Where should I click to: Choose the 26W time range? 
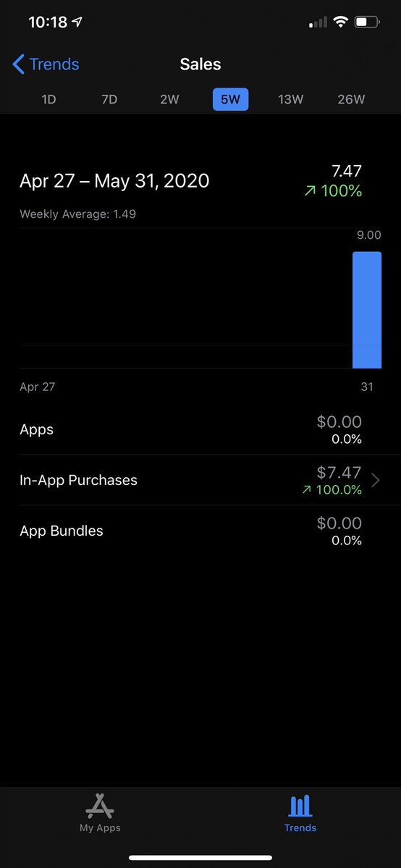point(351,100)
